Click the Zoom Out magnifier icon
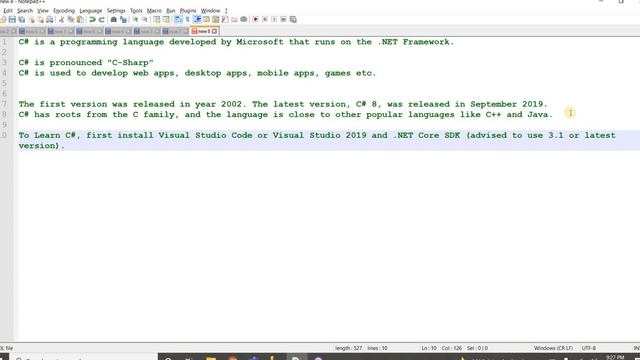 coord(144,20)
